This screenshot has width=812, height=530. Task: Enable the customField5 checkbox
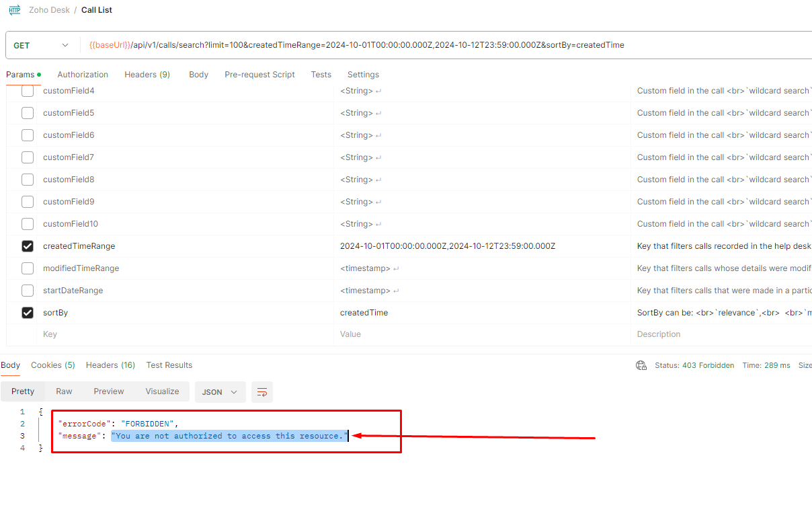[28, 113]
